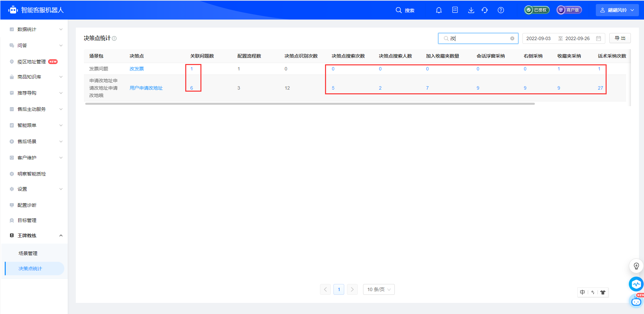Open the robot assistant floating icon
This screenshot has height=314, width=644.
[636, 301]
